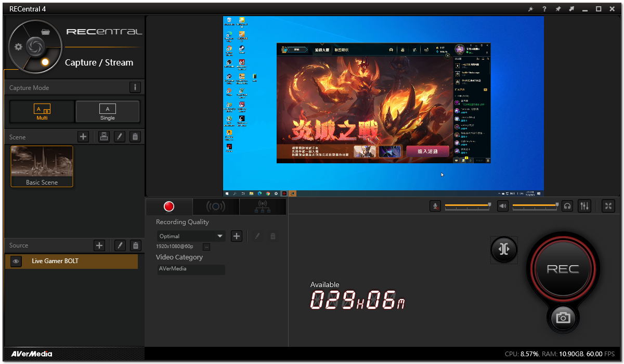This screenshot has width=624, height=364.
Task: Toggle visibility of Live Gamer BOLT
Action: pyautogui.click(x=16, y=262)
